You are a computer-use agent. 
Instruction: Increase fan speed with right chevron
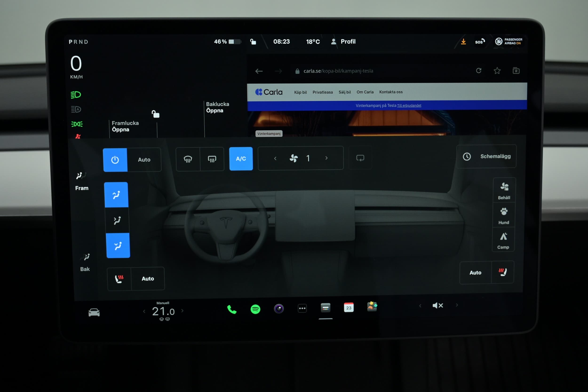click(x=326, y=158)
